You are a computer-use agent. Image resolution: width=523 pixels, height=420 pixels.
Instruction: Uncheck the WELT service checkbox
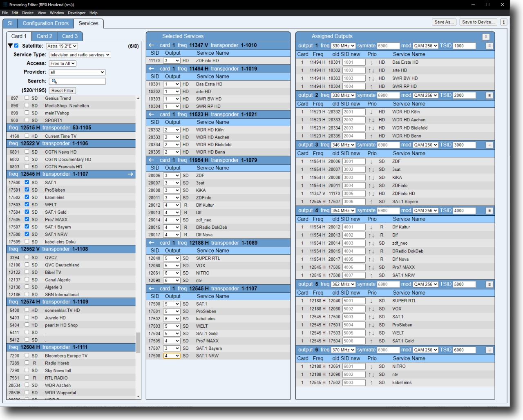(x=27, y=204)
